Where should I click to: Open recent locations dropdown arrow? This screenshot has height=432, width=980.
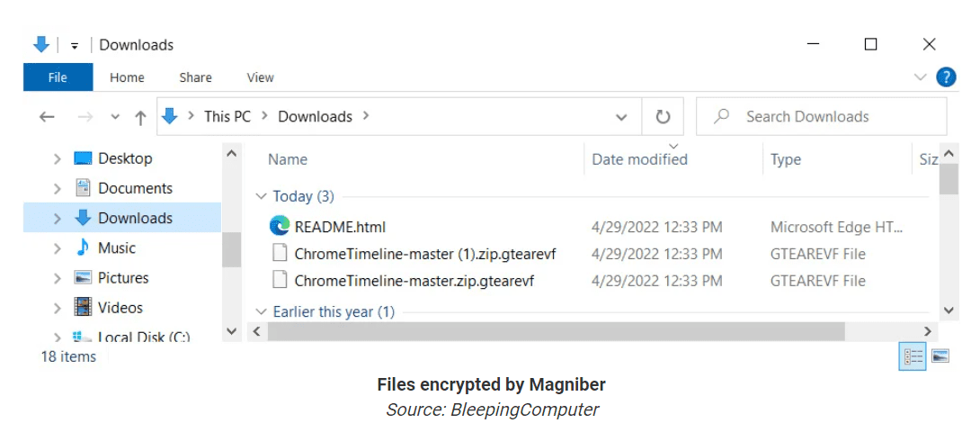point(115,117)
